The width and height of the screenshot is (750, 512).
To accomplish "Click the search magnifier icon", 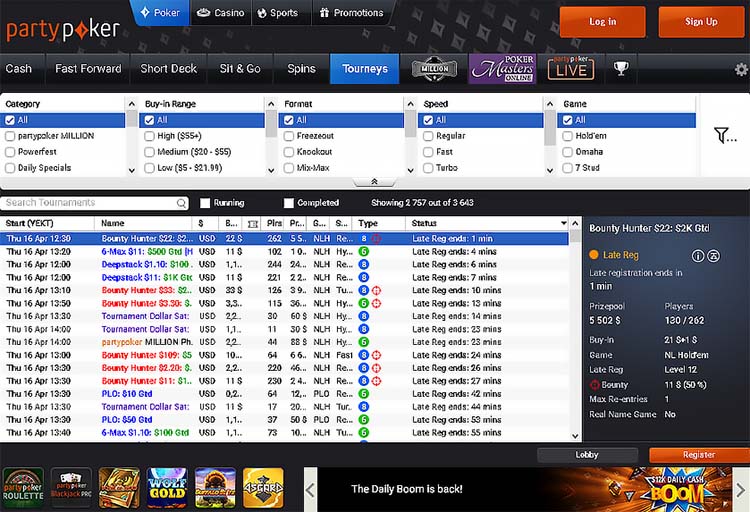I will [x=181, y=203].
